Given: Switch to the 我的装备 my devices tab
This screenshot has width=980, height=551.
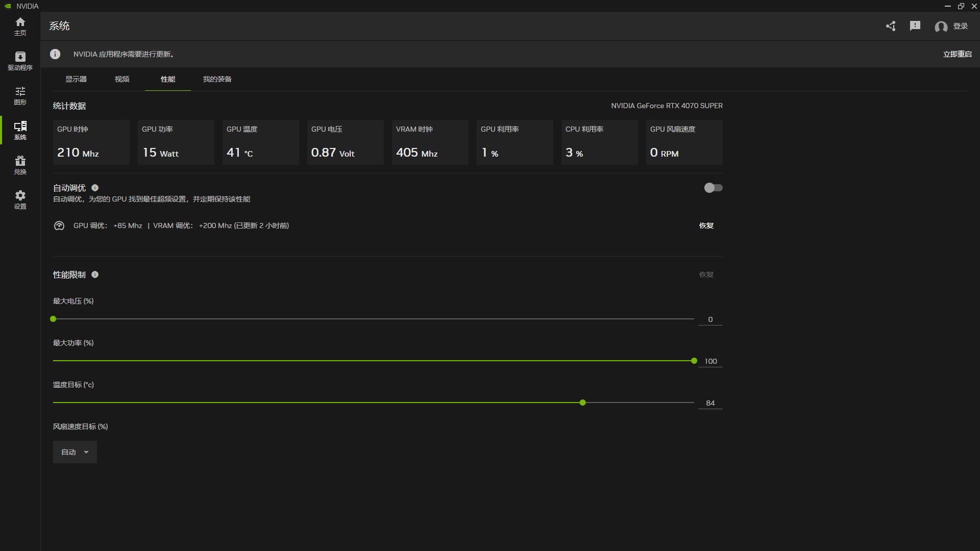Looking at the screenshot, I should click(217, 80).
